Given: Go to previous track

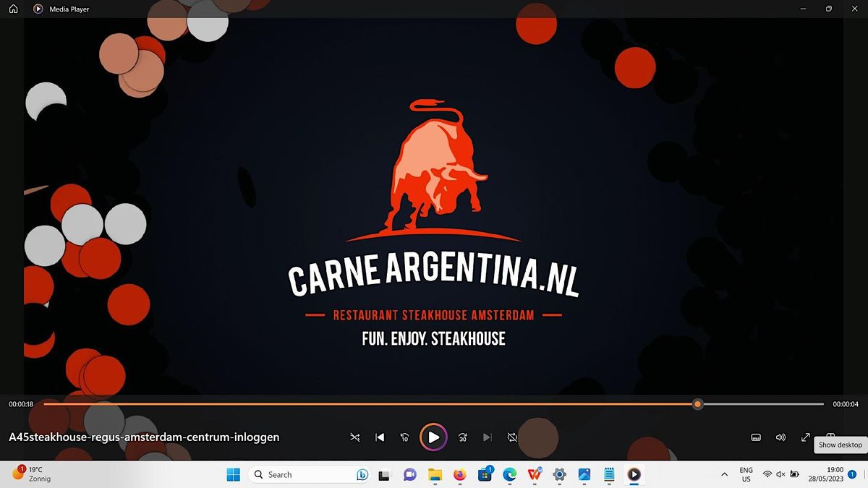Looking at the screenshot, I should click(x=380, y=437).
